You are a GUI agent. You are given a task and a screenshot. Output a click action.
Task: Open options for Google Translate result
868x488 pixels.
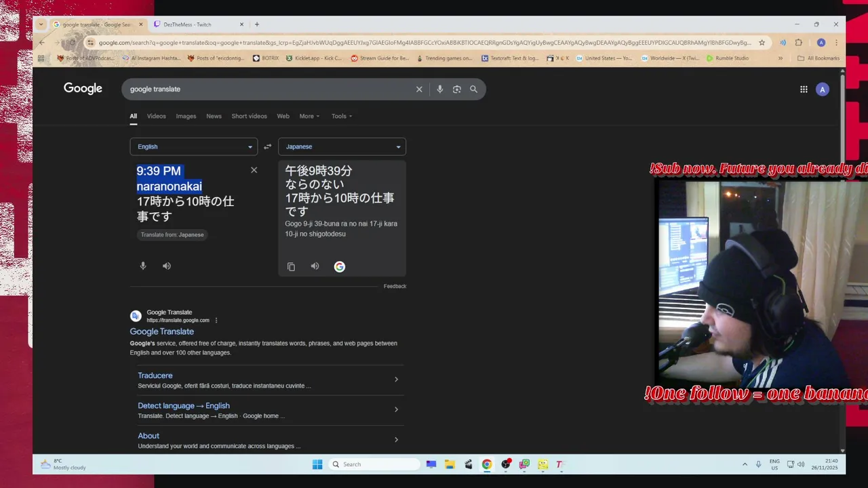216,320
